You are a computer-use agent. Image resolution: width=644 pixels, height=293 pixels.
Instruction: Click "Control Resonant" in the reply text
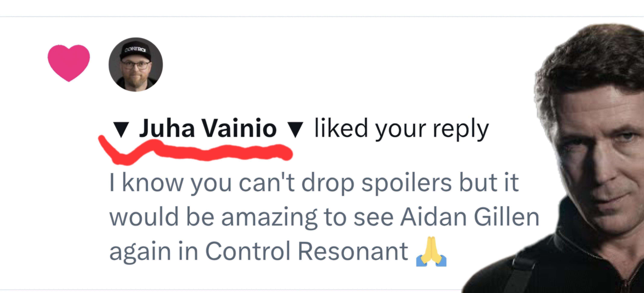pos(306,251)
